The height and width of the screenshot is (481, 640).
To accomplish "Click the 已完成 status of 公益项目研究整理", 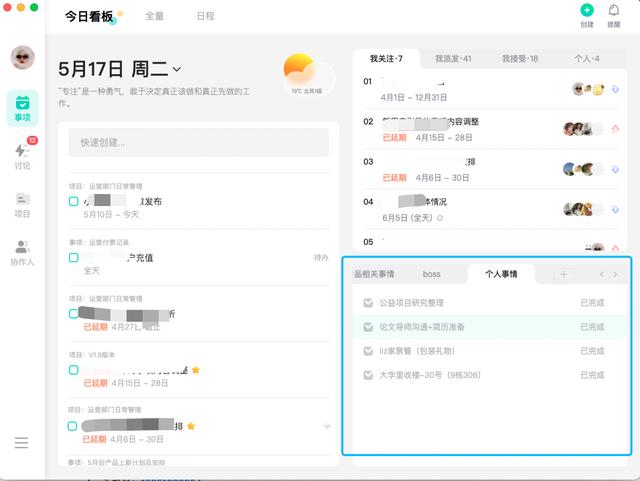I will pos(592,303).
